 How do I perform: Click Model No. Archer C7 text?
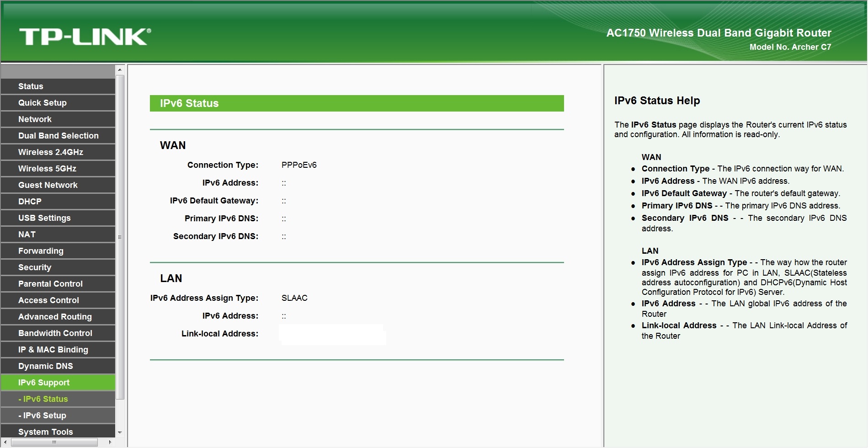[x=790, y=47]
